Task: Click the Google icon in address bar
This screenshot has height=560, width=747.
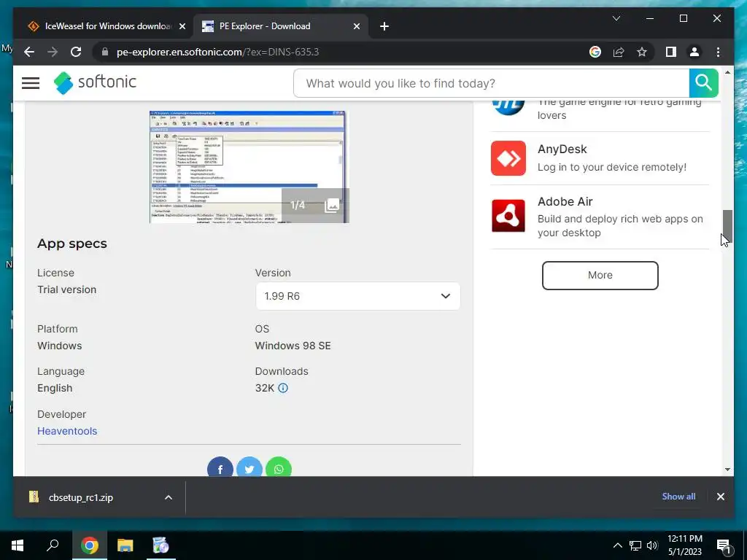Action: pyautogui.click(x=595, y=52)
